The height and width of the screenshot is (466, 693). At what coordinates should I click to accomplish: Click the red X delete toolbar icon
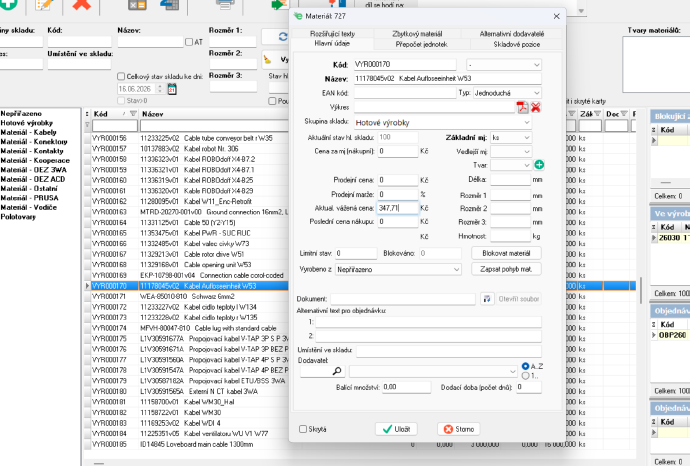pos(81,4)
